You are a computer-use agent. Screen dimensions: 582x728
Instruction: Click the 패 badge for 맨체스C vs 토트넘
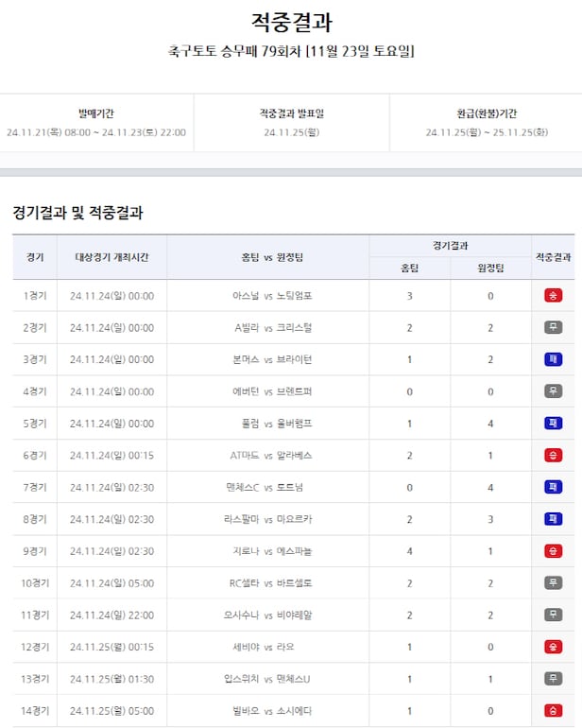point(553,487)
